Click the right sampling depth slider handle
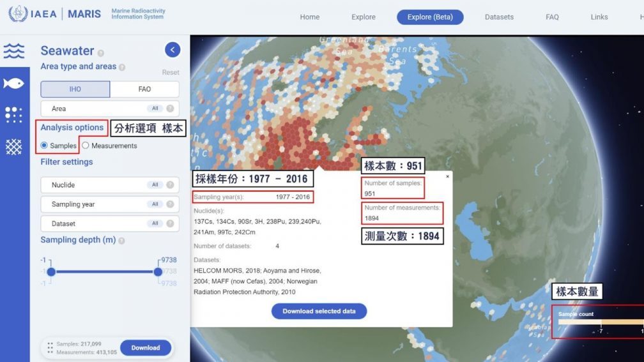Image resolution: width=644 pixels, height=362 pixels. tap(158, 271)
